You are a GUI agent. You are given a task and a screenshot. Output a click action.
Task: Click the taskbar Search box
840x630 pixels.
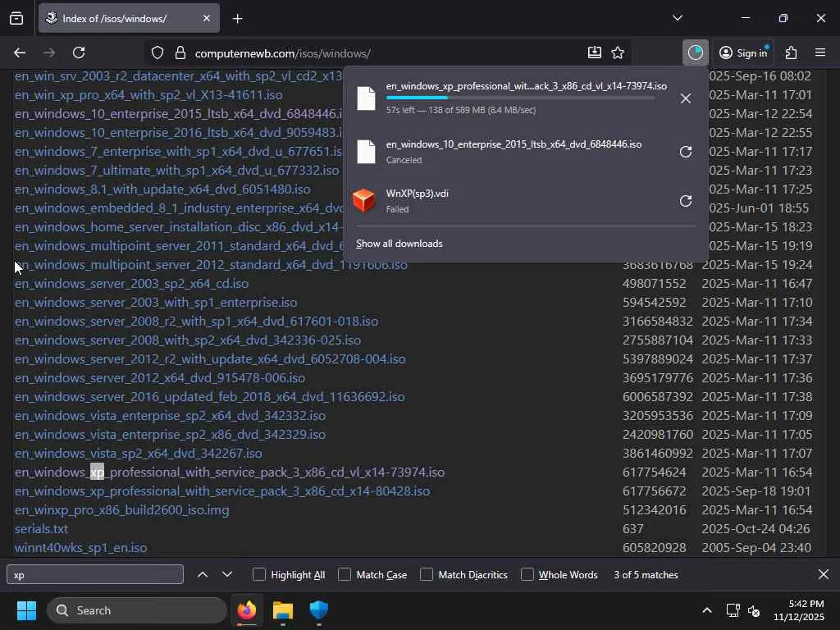pos(137,610)
